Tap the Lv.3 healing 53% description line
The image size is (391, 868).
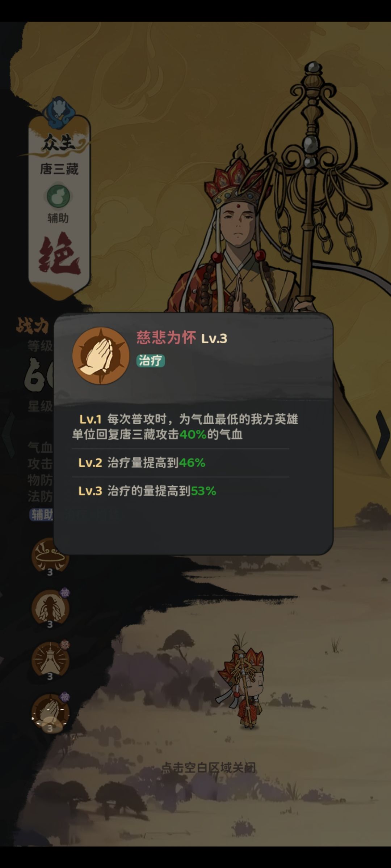[x=147, y=491]
